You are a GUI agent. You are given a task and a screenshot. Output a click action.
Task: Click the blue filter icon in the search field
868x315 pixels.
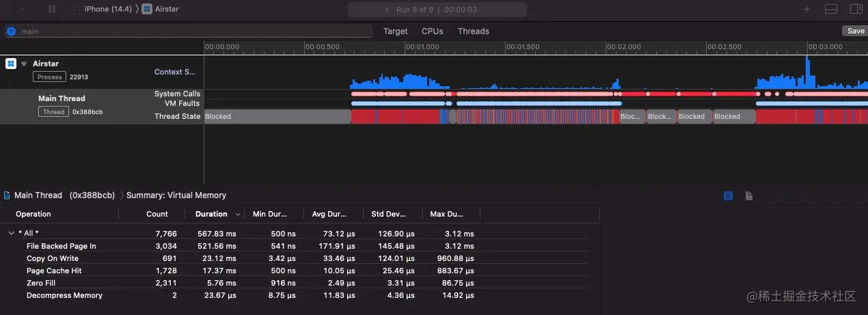pos(12,31)
